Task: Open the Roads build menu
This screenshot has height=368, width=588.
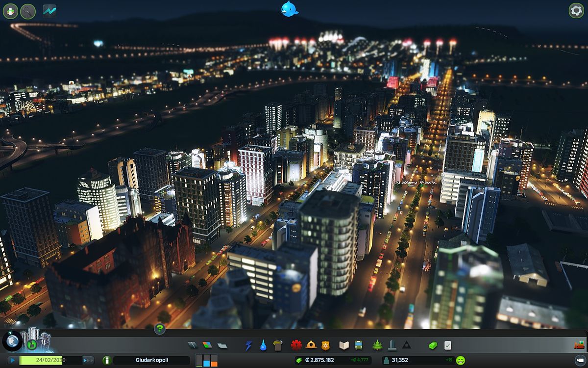Action: click(x=193, y=345)
